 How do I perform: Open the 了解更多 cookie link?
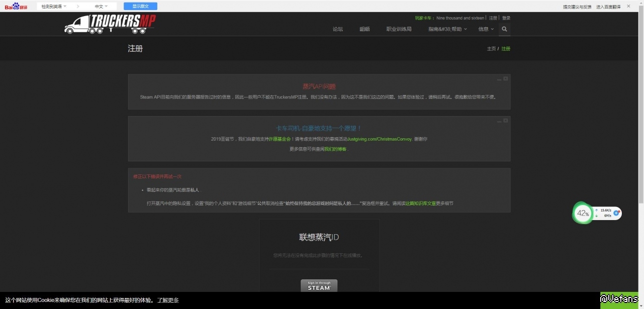point(168,300)
